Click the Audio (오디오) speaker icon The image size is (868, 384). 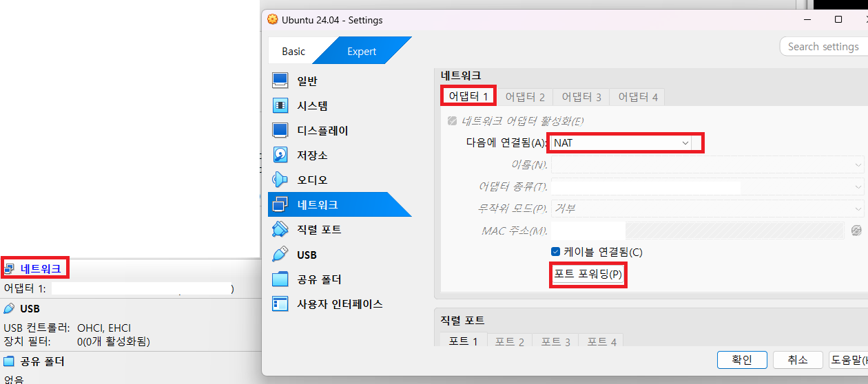point(280,180)
